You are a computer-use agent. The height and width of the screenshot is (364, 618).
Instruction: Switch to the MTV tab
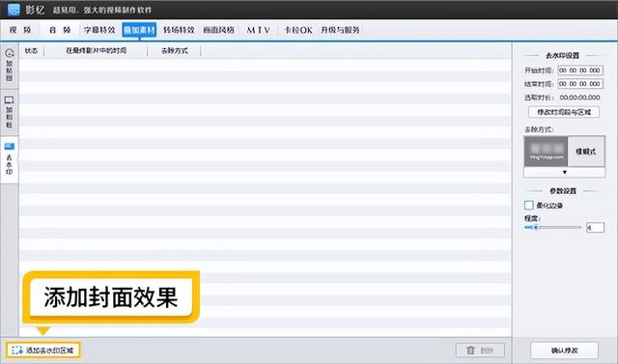259,30
